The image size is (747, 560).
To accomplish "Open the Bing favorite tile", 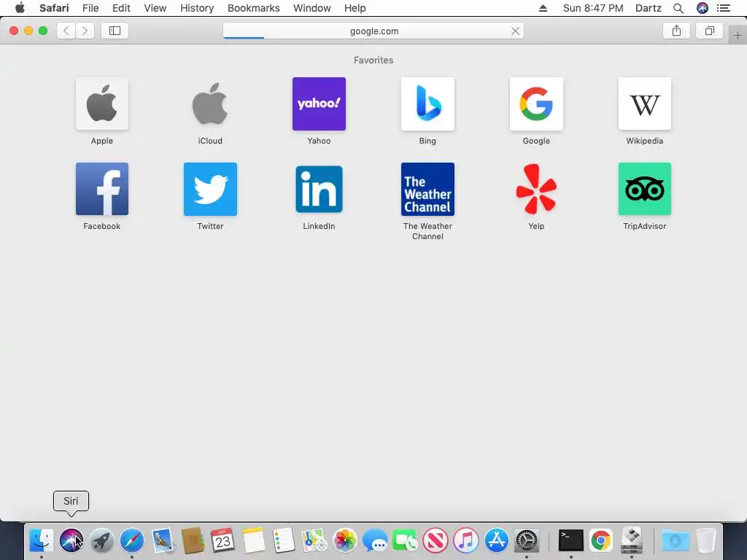I will tap(427, 104).
